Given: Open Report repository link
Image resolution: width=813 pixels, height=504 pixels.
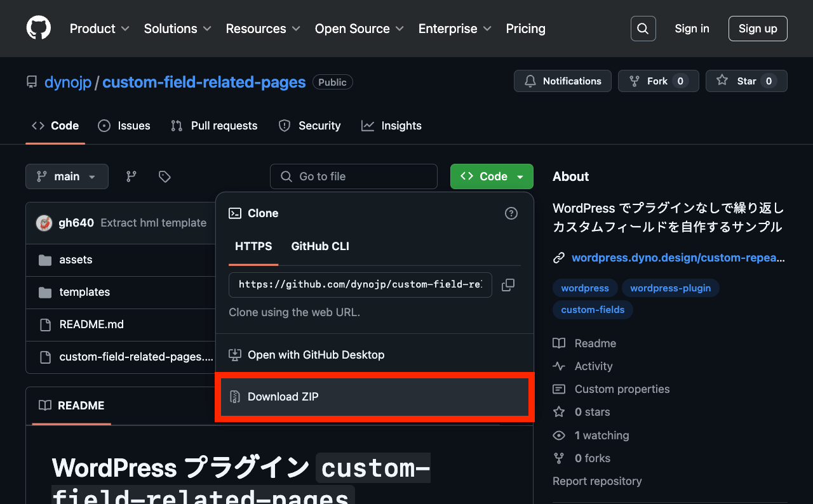Looking at the screenshot, I should (x=597, y=481).
